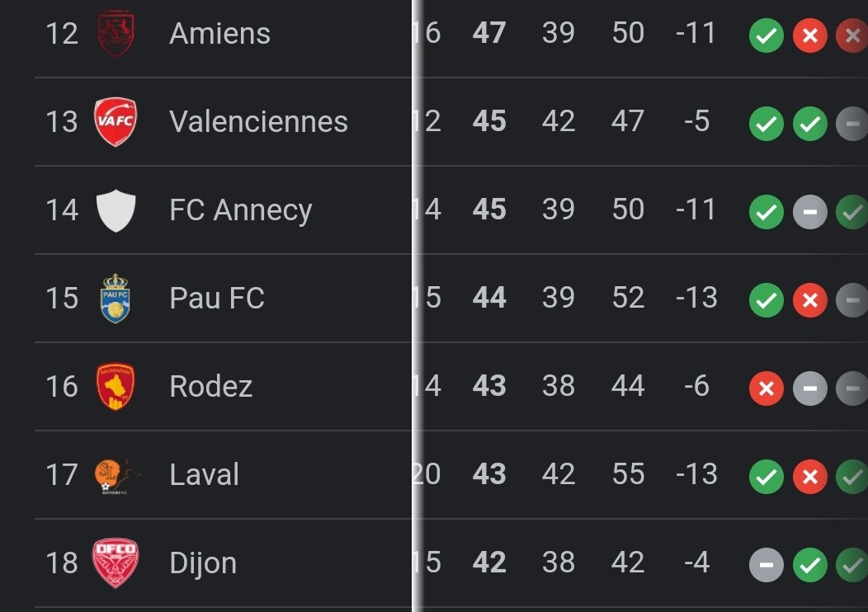The height and width of the screenshot is (612, 868).
Task: Select the FC Annecy team name
Action: click(x=241, y=210)
